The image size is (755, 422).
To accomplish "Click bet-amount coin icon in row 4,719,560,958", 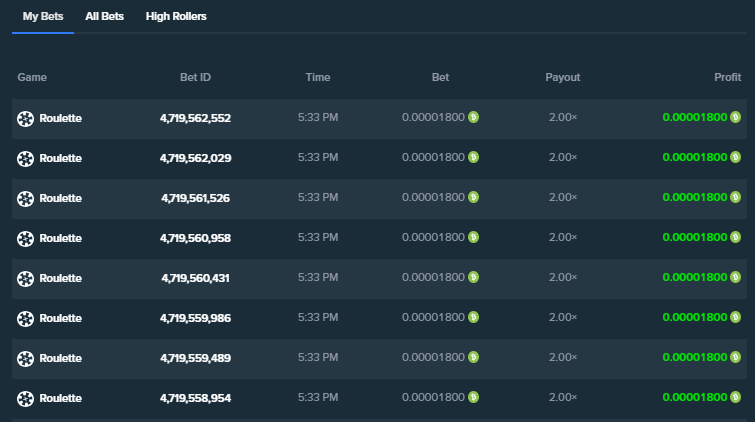I will tap(473, 237).
